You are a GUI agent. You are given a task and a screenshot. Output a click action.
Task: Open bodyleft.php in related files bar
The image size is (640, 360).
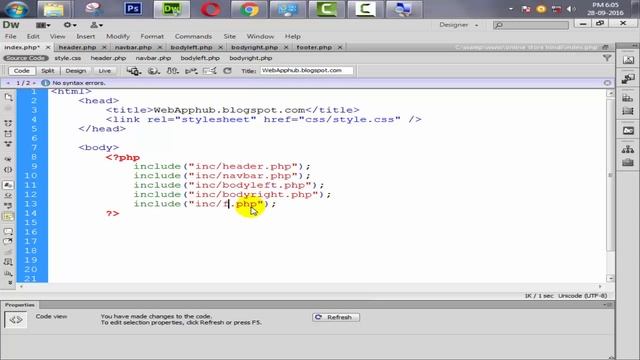pyautogui.click(x=200, y=58)
